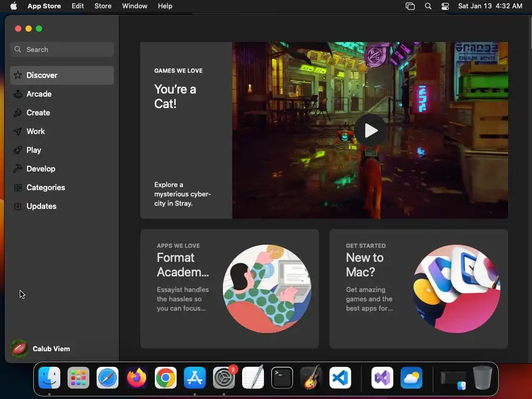Viewport: 532px width, 399px height.
Task: Open the Trash in the Dock
Action: coord(483,378)
